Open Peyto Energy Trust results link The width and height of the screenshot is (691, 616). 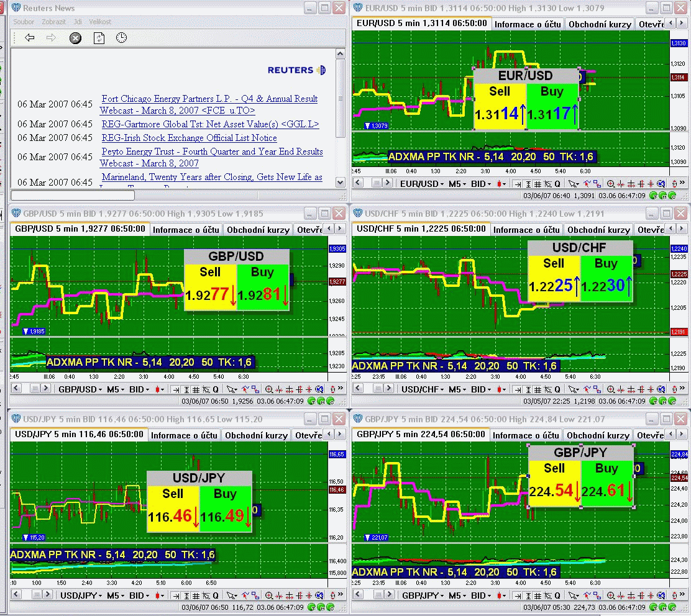coord(211,157)
